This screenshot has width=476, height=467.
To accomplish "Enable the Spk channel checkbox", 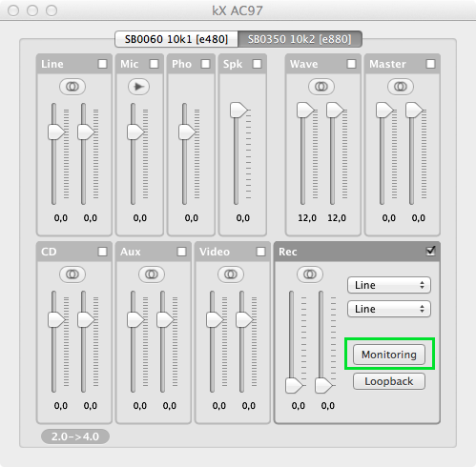I will 257,64.
